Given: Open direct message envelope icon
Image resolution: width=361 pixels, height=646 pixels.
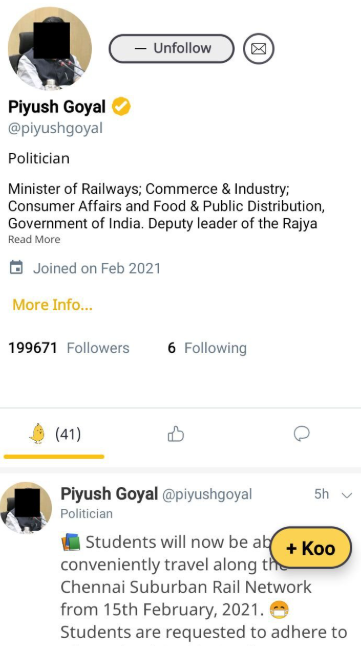Looking at the screenshot, I should click(258, 49).
